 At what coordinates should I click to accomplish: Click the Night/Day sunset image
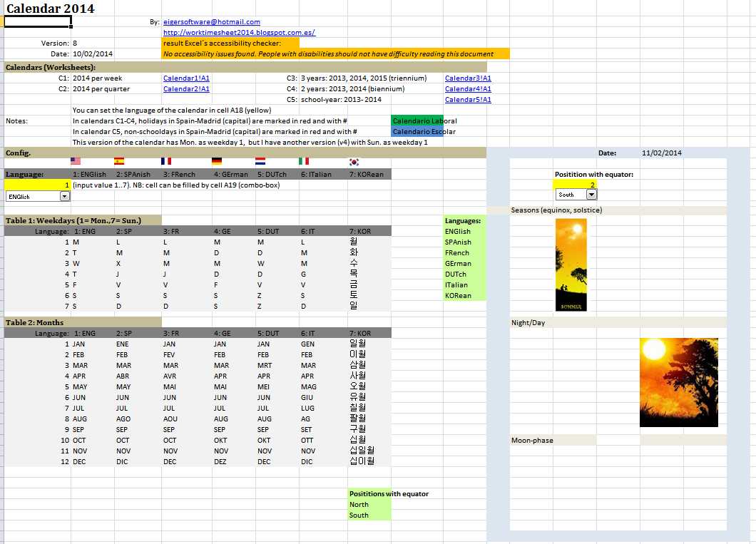[x=678, y=382]
